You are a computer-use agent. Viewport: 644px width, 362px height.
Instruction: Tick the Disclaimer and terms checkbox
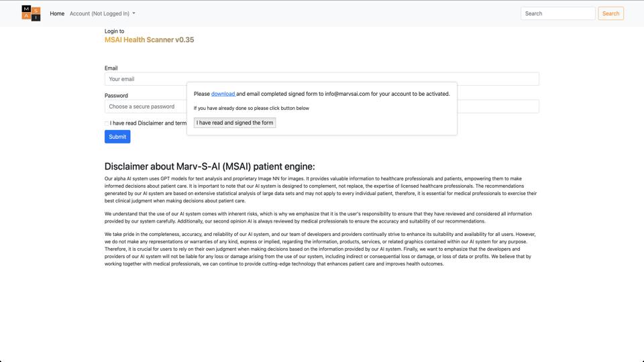pyautogui.click(x=107, y=123)
